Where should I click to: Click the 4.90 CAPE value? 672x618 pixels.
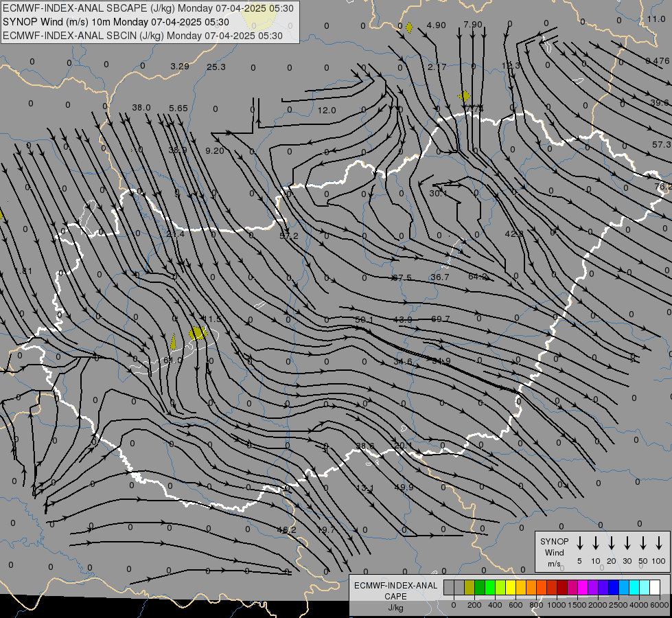[437, 25]
